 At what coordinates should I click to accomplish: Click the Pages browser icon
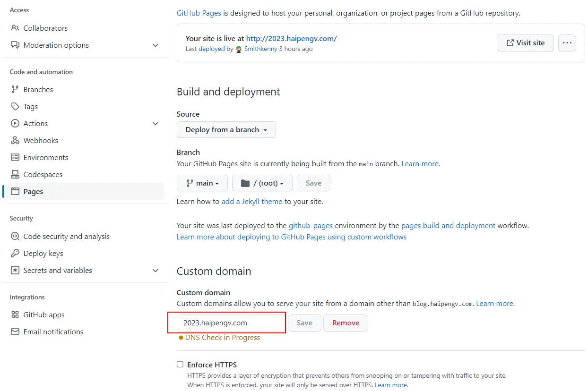pos(15,191)
